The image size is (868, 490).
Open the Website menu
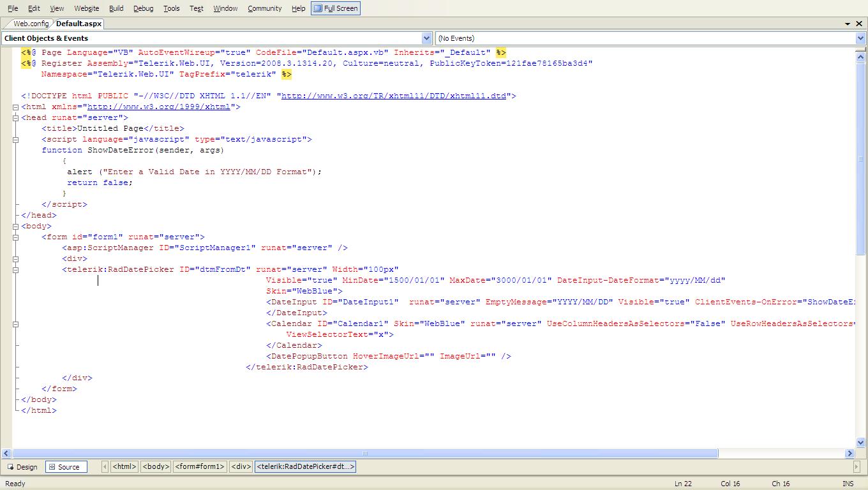pyautogui.click(x=86, y=8)
